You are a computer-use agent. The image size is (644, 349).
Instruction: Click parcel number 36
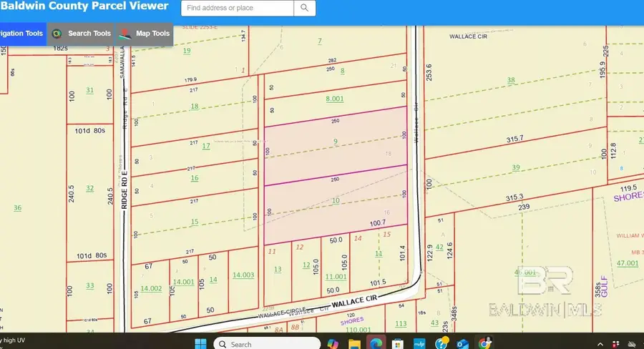(x=17, y=208)
